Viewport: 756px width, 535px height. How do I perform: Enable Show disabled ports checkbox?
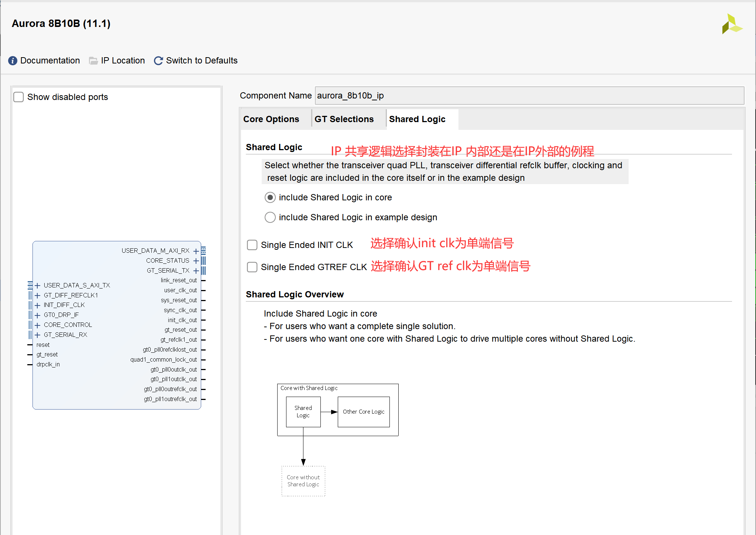pos(18,97)
